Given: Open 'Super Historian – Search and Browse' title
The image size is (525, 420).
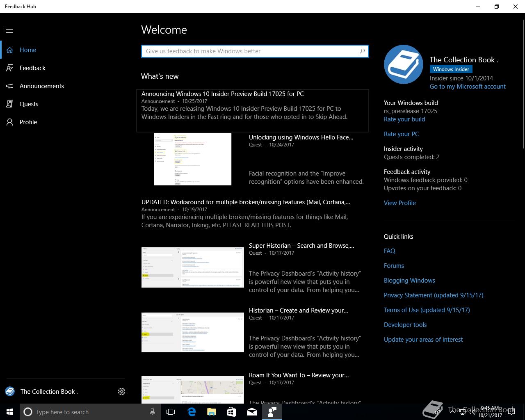Looking at the screenshot, I should pyautogui.click(x=301, y=246).
